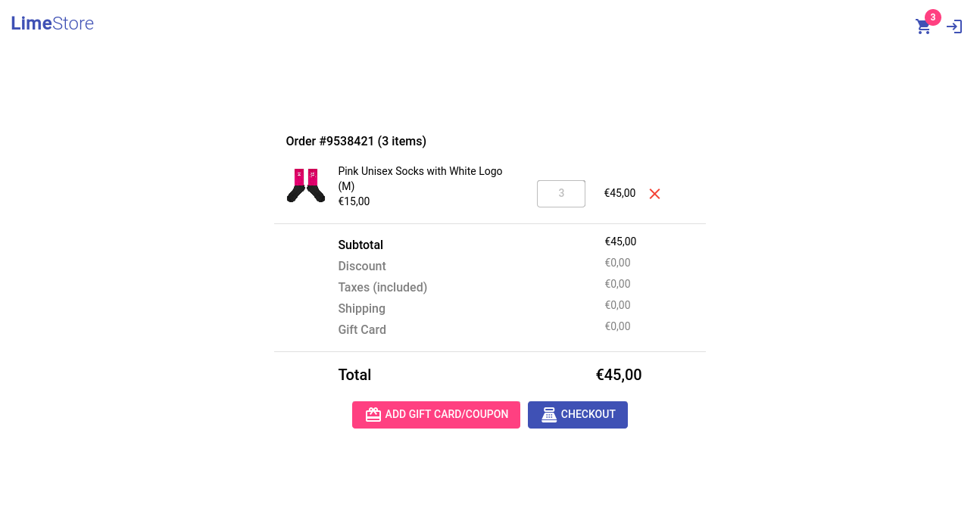The image size is (980, 505).
Task: Open the shopping cart icon
Action: tap(922, 27)
